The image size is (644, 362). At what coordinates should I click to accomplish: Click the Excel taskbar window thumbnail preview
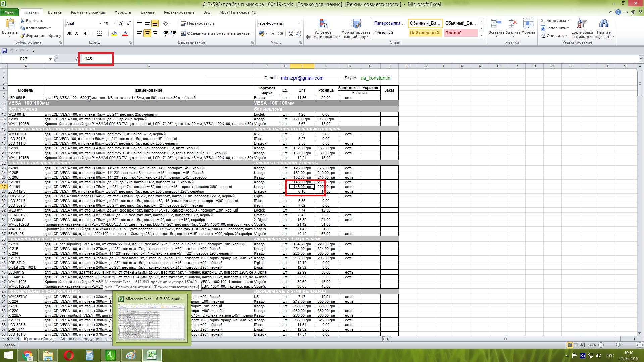[x=152, y=318]
